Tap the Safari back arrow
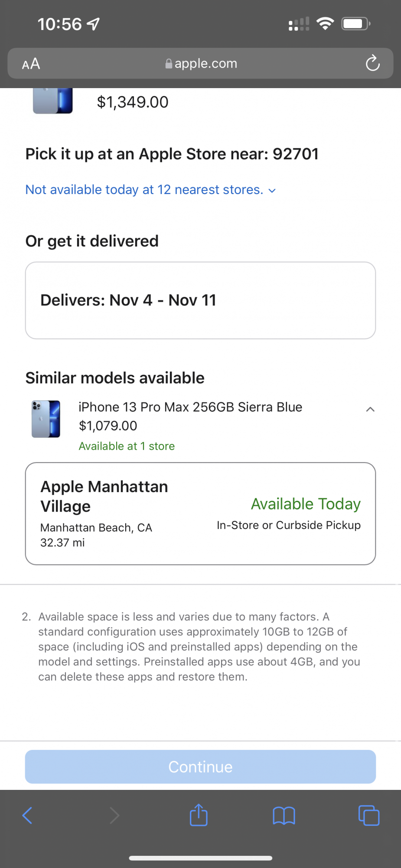 tap(27, 815)
